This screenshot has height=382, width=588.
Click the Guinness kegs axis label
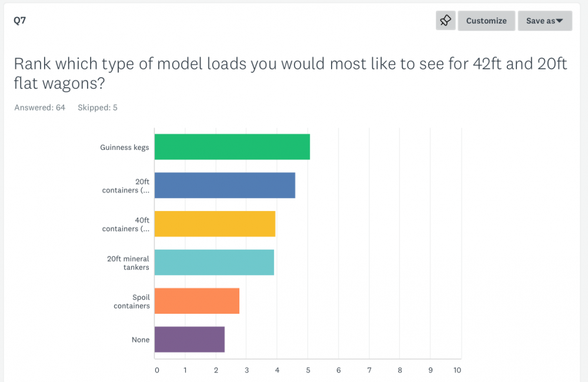125,148
